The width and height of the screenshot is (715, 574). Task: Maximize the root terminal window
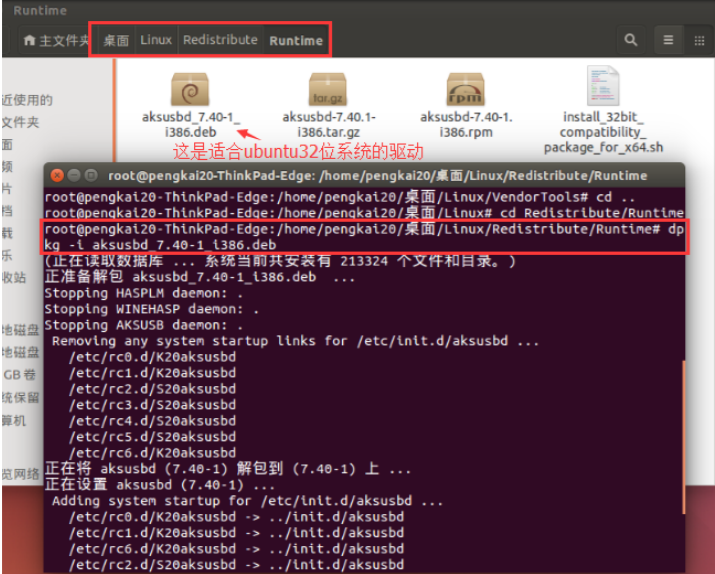click(91, 176)
